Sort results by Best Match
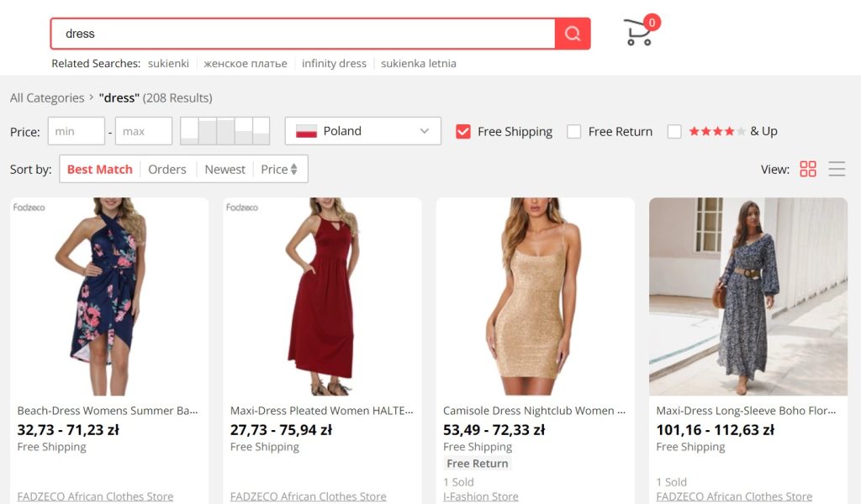Screen dimensions: 861x504 (x=100, y=170)
